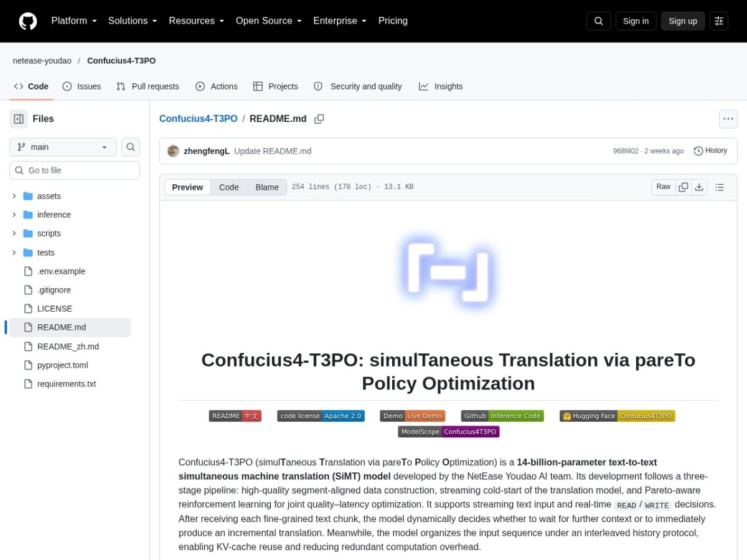Expand the scripts folder
Viewport: 747px width, 560px height.
14,233
